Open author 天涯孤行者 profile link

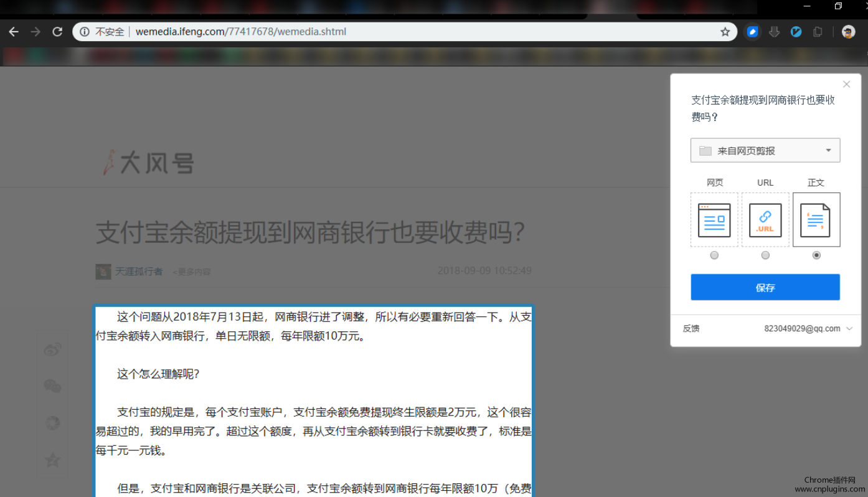pos(139,272)
